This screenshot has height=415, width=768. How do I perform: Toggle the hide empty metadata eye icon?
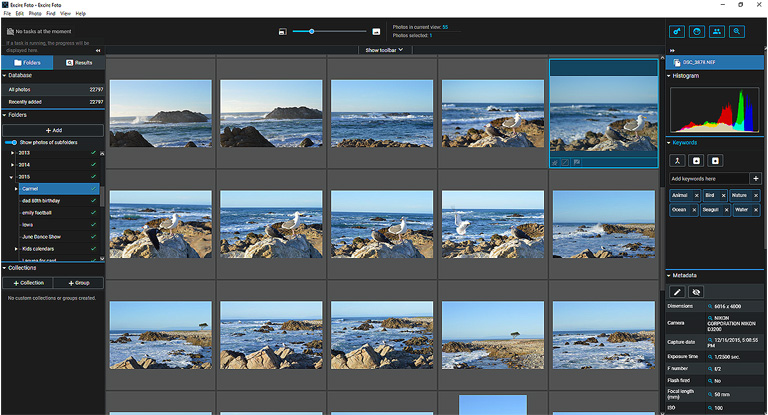696,292
